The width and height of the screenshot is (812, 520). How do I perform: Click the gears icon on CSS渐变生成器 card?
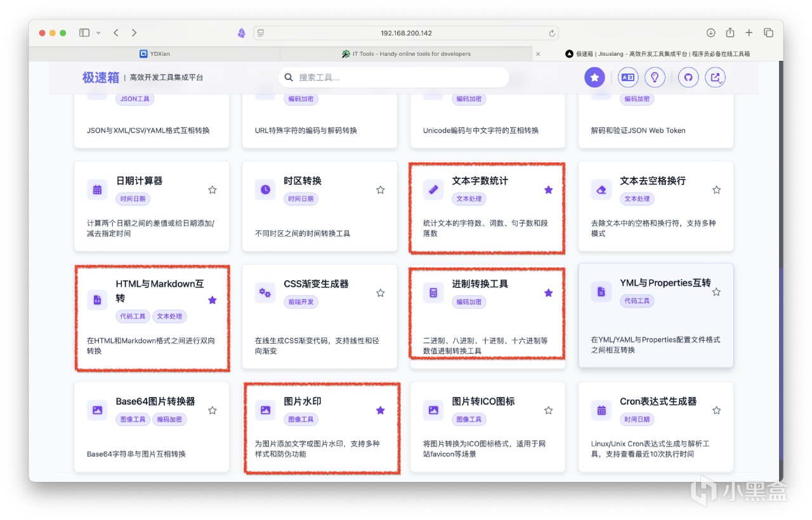[x=265, y=292]
